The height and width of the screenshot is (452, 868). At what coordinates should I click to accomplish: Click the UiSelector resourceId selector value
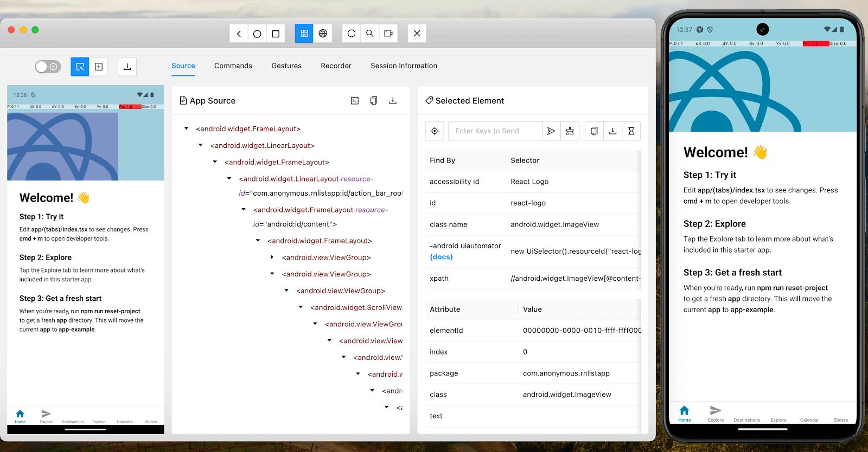576,251
